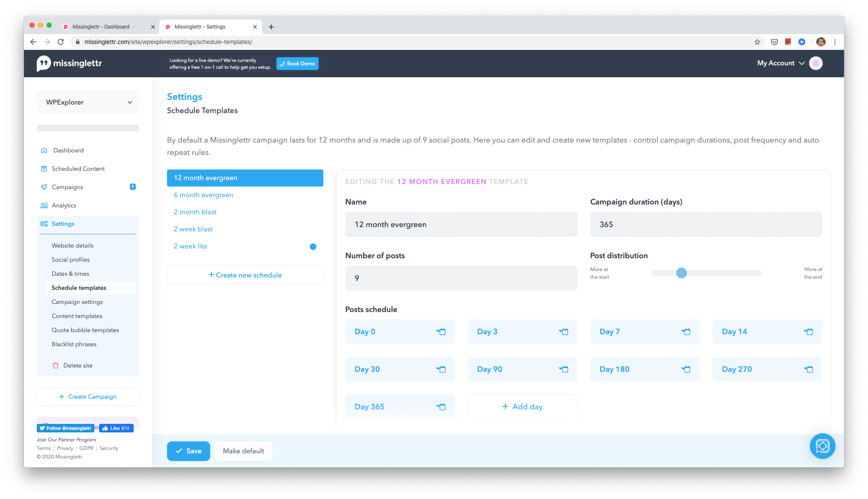This screenshot has height=499, width=868.
Task: Click the calendar icon on Day 180
Action: coord(686,369)
